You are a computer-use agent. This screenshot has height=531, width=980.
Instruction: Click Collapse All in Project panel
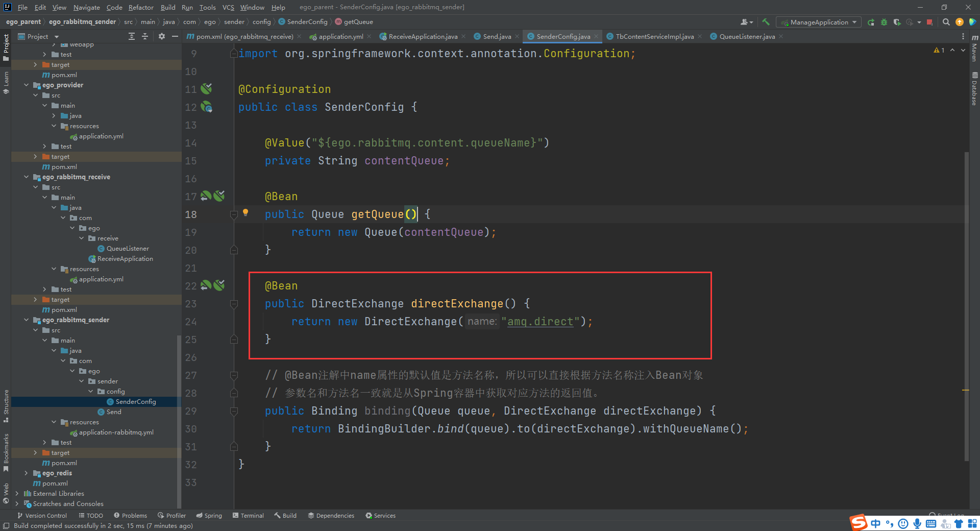(145, 36)
